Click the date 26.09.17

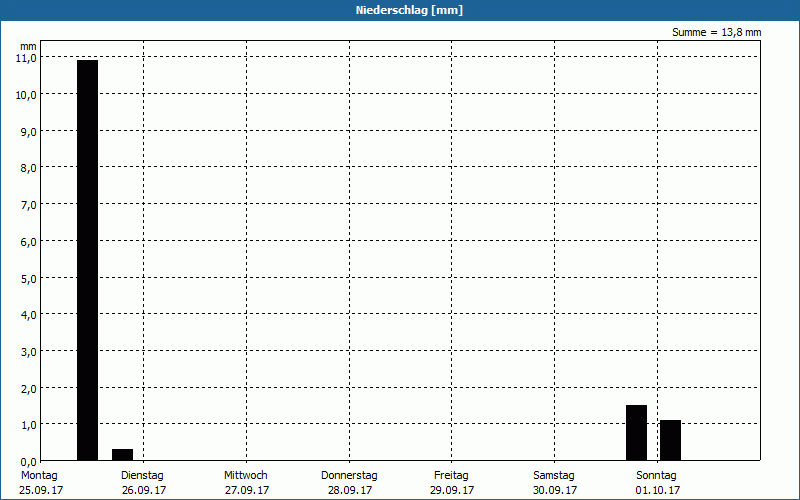coord(144,490)
